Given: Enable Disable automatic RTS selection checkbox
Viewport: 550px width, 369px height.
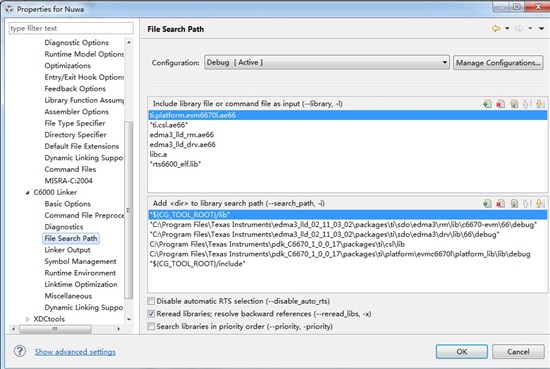Looking at the screenshot, I should click(151, 301).
